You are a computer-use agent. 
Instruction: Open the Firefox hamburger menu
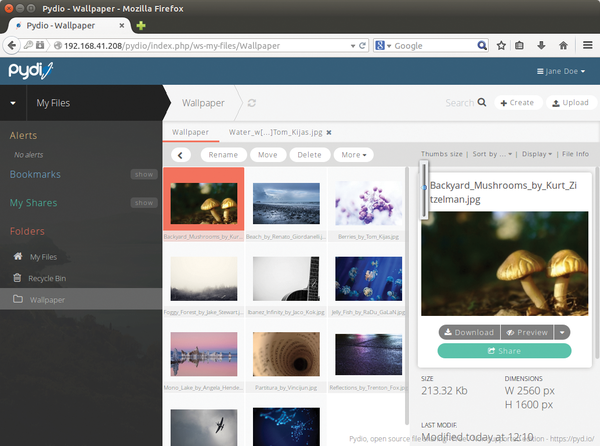(x=588, y=45)
